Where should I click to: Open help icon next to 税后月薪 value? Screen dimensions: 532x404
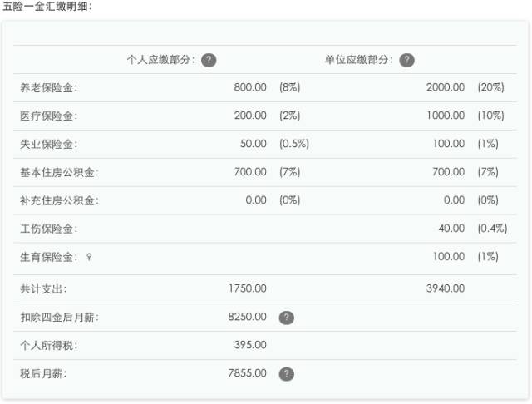(x=286, y=374)
